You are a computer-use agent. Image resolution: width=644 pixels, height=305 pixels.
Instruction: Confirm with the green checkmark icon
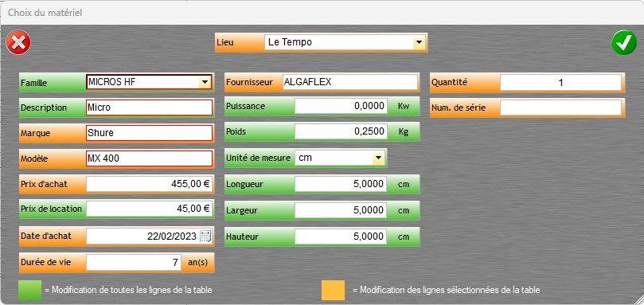coord(624,42)
